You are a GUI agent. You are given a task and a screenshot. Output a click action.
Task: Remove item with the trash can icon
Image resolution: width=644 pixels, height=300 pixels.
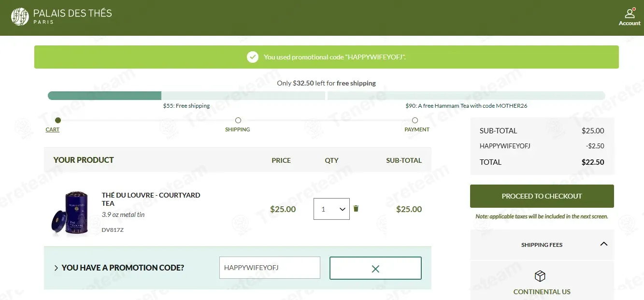click(x=356, y=209)
